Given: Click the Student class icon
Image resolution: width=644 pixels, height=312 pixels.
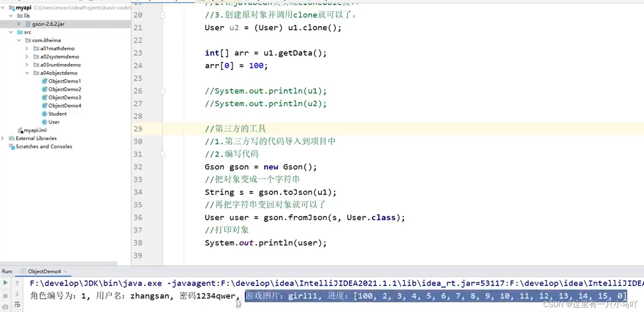Looking at the screenshot, I should 44,114.
